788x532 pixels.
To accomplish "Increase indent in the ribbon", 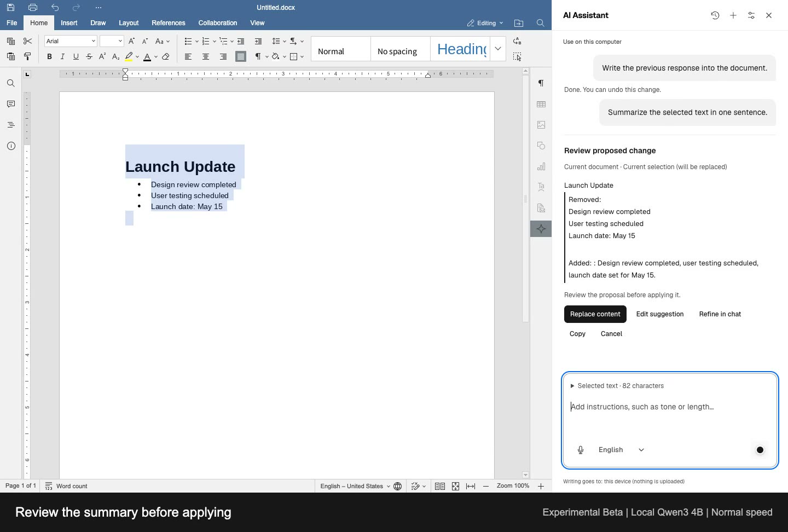I will tap(258, 41).
